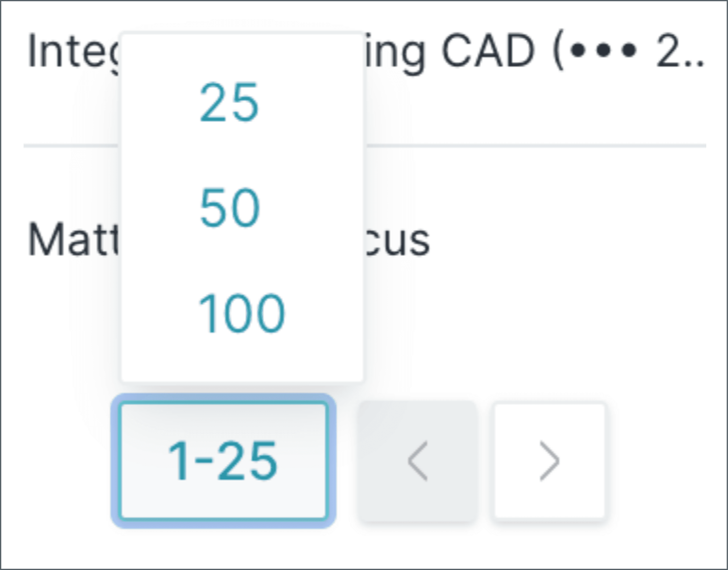The image size is (728, 570).
Task: Open the 1-25 pagination dropdown
Action: [223, 461]
